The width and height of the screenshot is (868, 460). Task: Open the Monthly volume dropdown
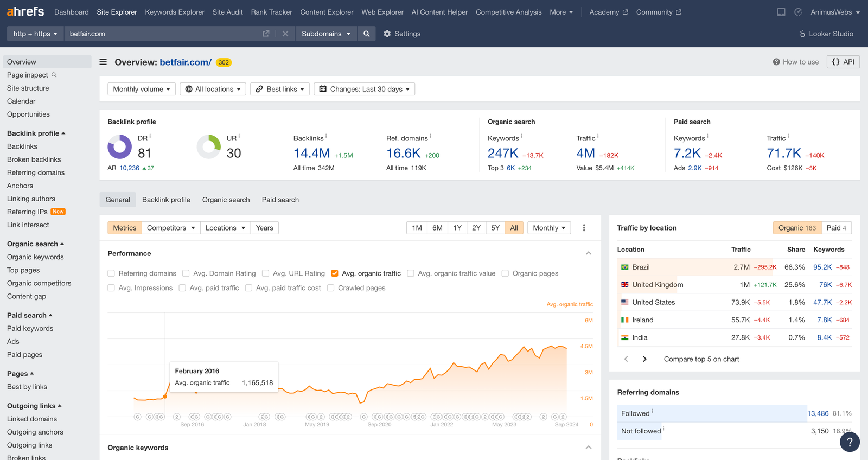pos(142,89)
